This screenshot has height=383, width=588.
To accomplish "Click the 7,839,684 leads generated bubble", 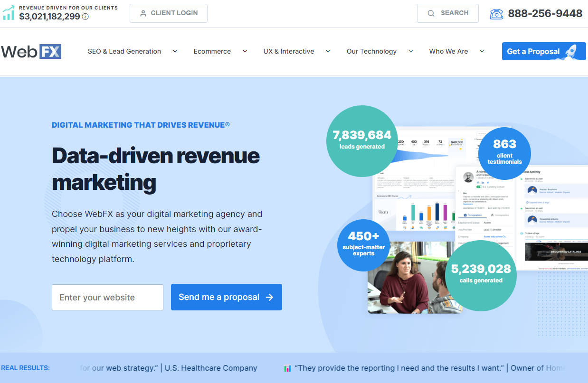I will pyautogui.click(x=362, y=141).
